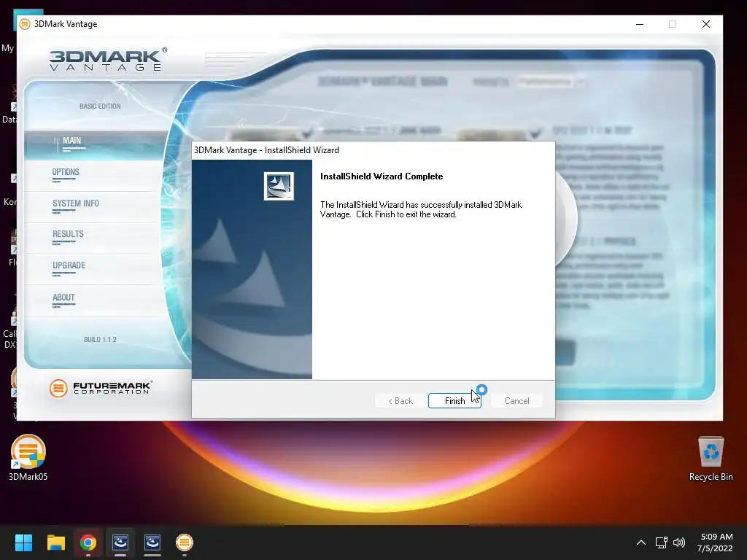Image resolution: width=747 pixels, height=560 pixels.
Task: Open Google Chrome from taskbar
Action: (88, 542)
